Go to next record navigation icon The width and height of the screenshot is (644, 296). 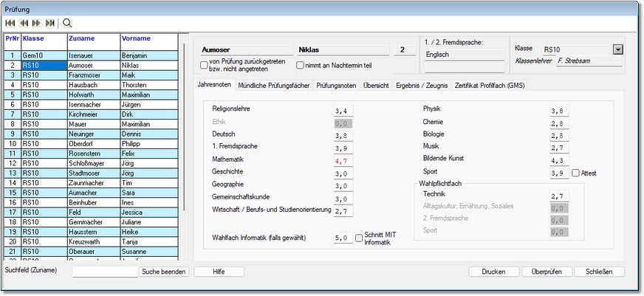coord(36,23)
